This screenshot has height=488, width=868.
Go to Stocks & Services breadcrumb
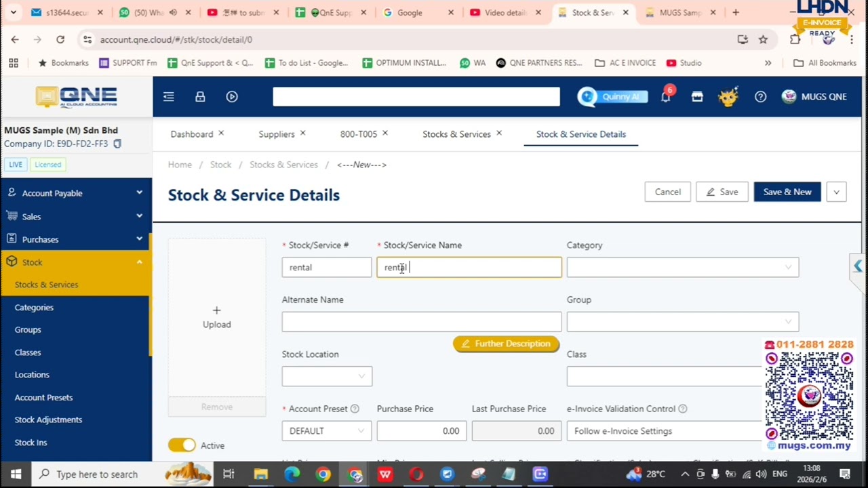(283, 165)
